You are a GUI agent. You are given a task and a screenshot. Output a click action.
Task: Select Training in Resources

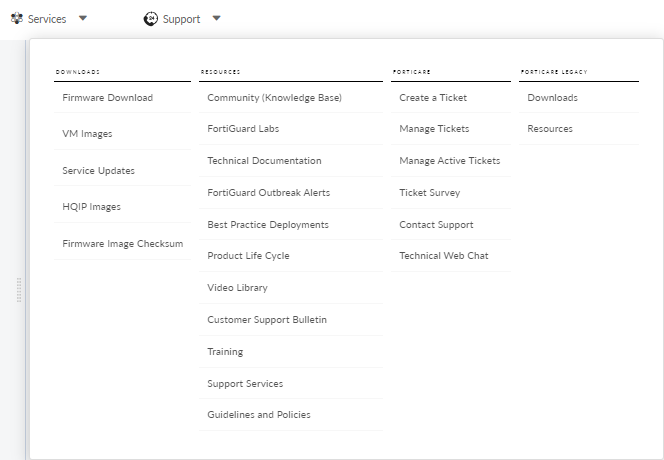pos(225,352)
